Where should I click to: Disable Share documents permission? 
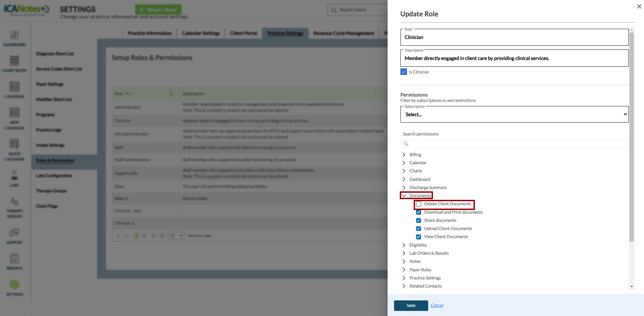click(419, 220)
